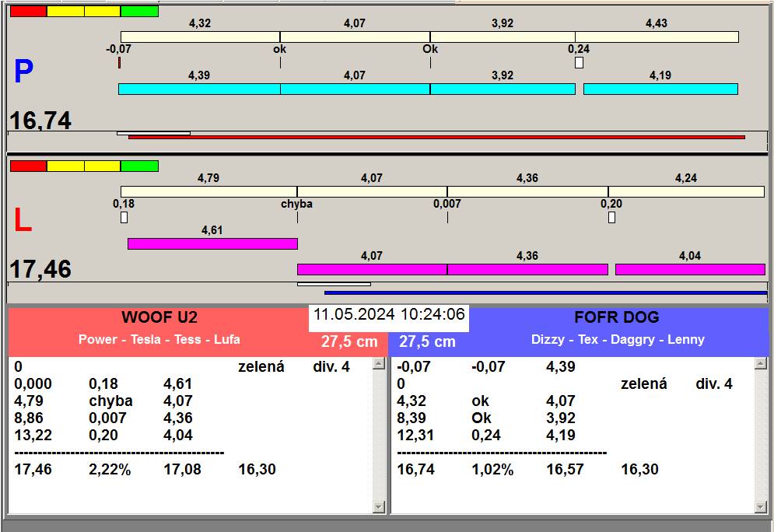Screen dimensions: 774x532
Task: Click the large 17,46 total in lane L
Action: 40,269
